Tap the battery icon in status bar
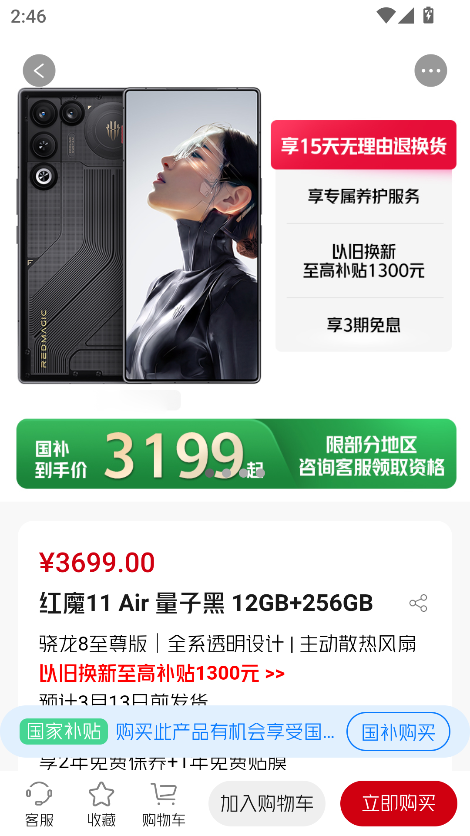The image size is (470, 836). (x=428, y=15)
